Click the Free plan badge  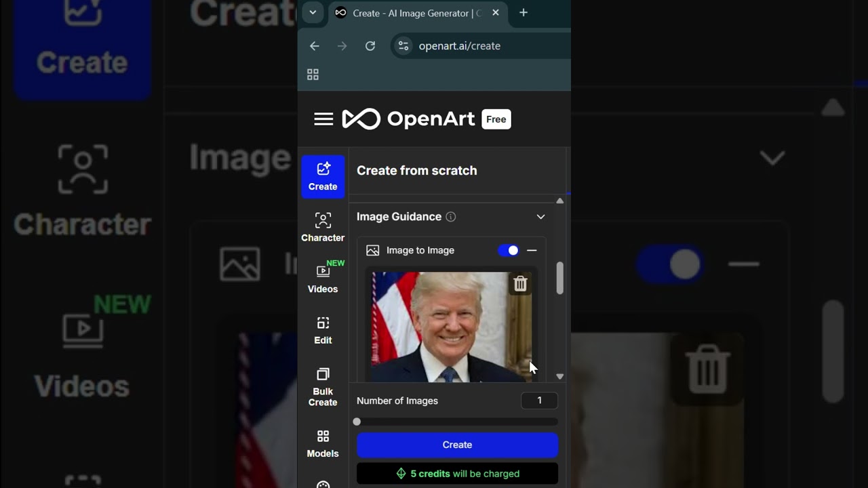pyautogui.click(x=496, y=119)
